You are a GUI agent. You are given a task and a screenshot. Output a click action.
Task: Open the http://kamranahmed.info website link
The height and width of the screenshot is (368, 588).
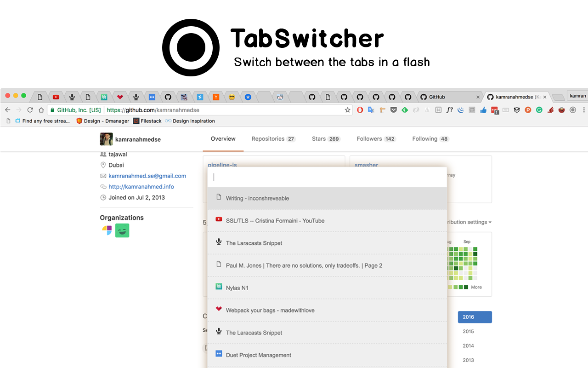(141, 187)
